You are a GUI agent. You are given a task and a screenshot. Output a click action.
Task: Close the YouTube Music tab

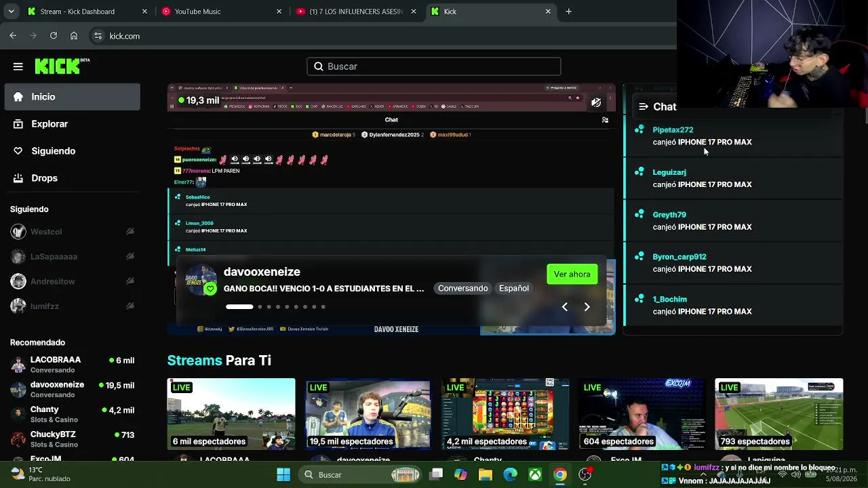pos(279,12)
